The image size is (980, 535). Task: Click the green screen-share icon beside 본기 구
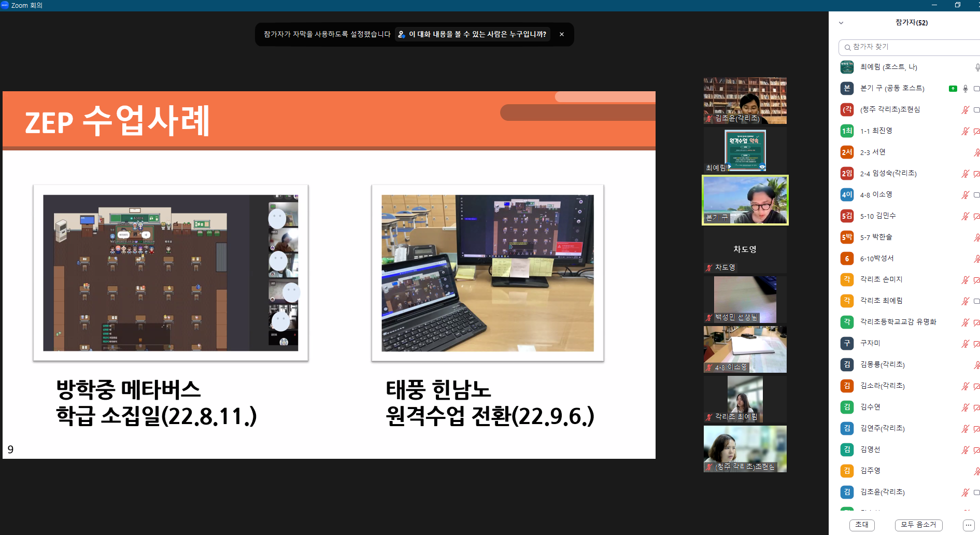pyautogui.click(x=953, y=89)
